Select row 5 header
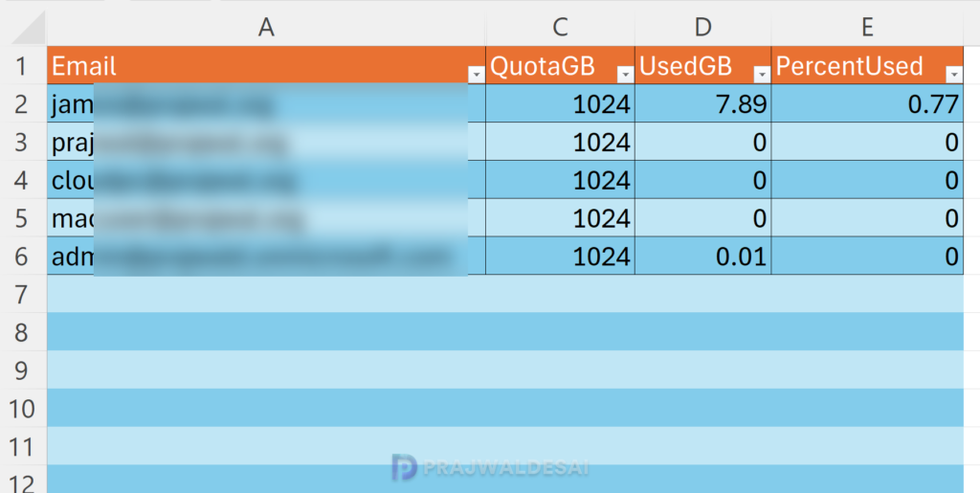The height and width of the screenshot is (493, 980). (23, 218)
